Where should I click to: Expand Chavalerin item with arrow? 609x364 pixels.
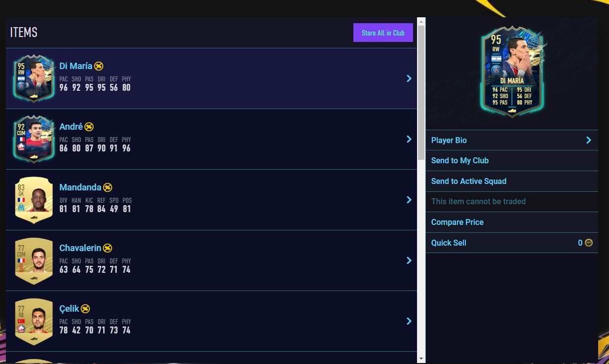(409, 260)
